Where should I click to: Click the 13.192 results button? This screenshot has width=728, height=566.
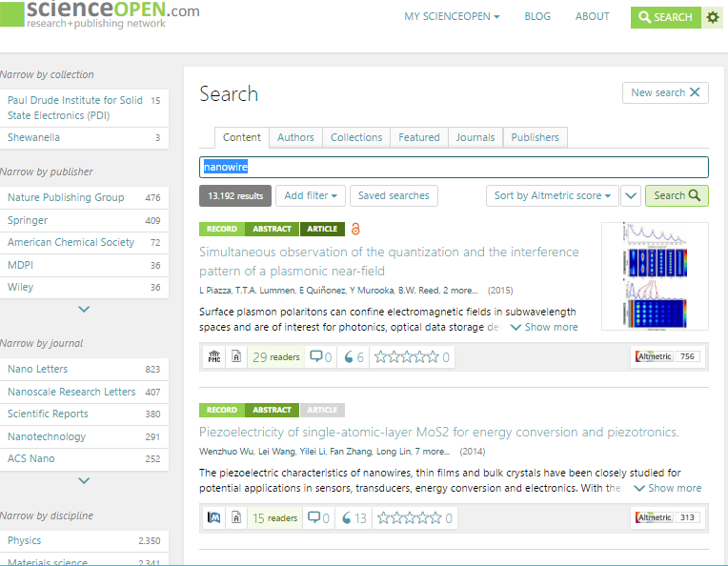[x=235, y=196]
